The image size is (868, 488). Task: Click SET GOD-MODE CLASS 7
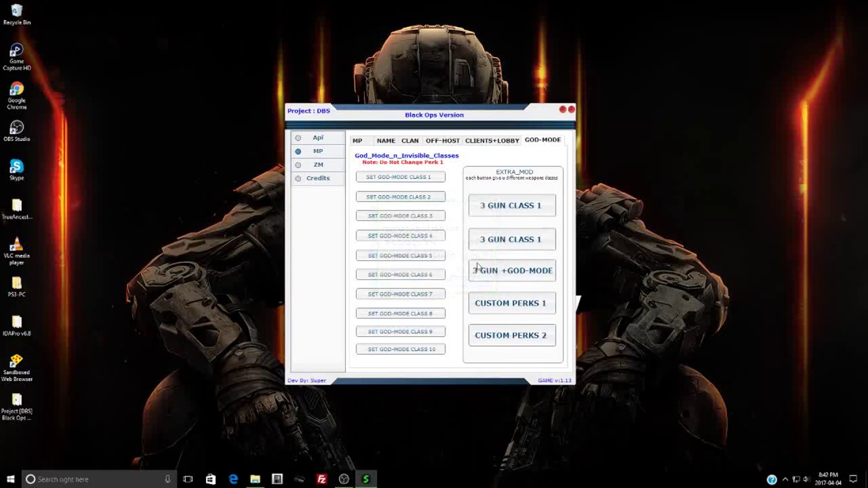tap(401, 294)
